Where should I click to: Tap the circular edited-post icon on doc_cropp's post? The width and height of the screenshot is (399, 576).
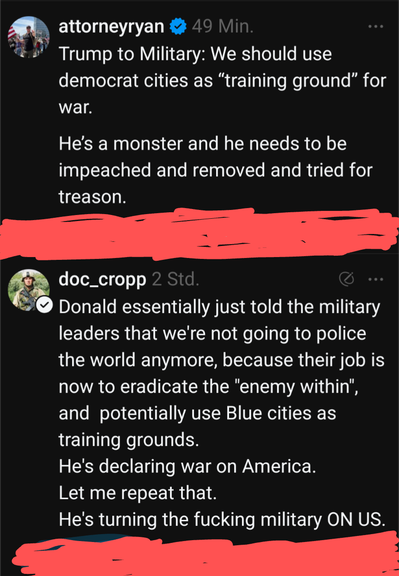pos(346,280)
